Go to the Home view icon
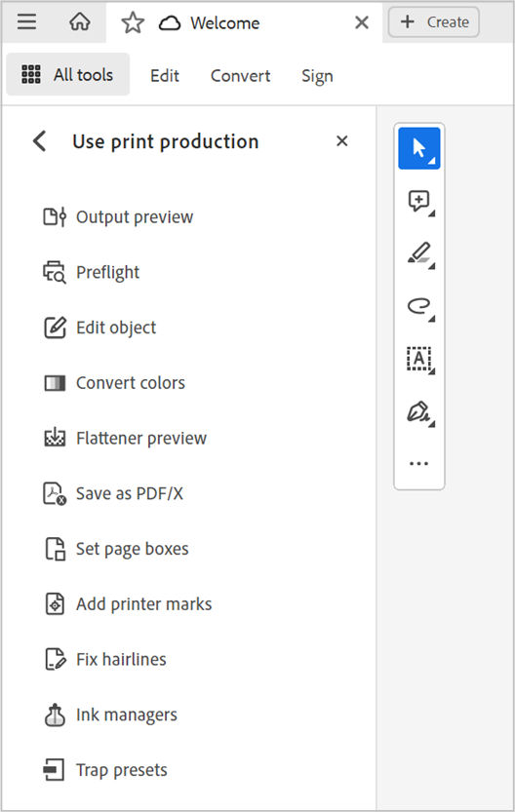The width and height of the screenshot is (515, 812). pos(80,21)
